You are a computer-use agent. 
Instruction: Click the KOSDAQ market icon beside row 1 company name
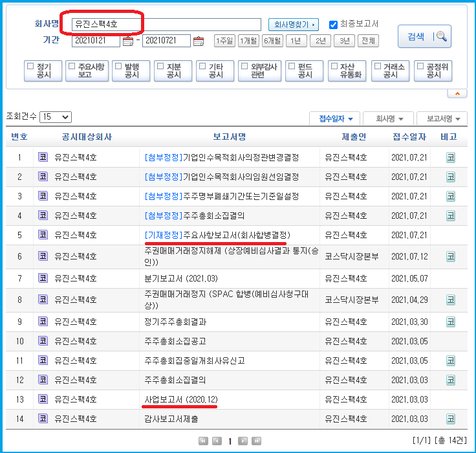(x=43, y=157)
